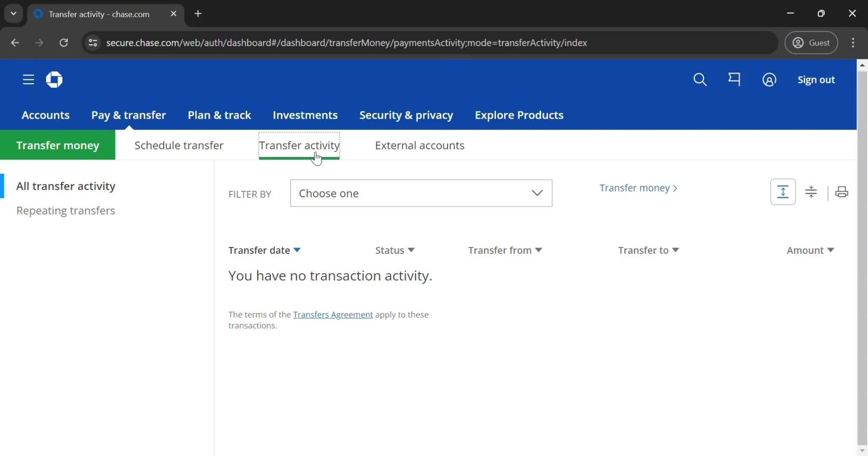Screen dimensions: 868x456
Task: Click the print icon
Action: point(841,192)
